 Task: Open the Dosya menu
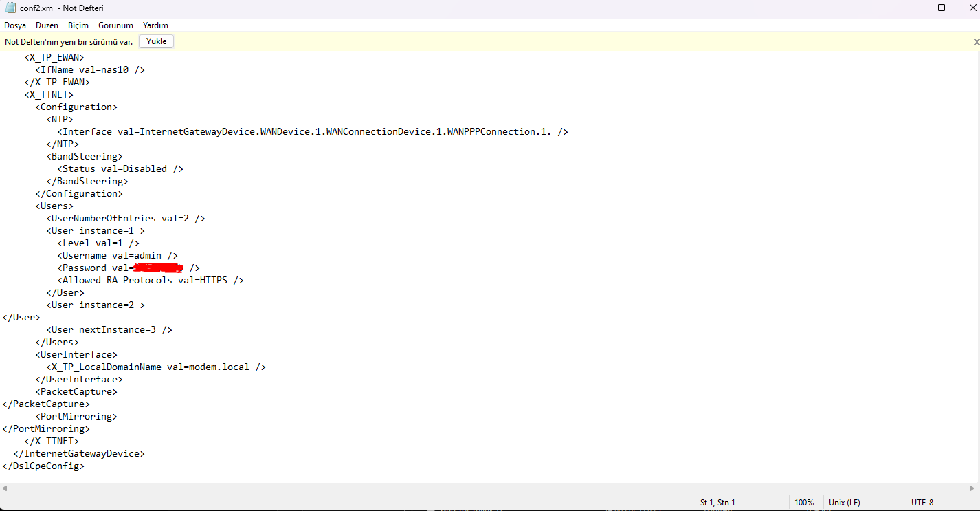pyautogui.click(x=15, y=25)
